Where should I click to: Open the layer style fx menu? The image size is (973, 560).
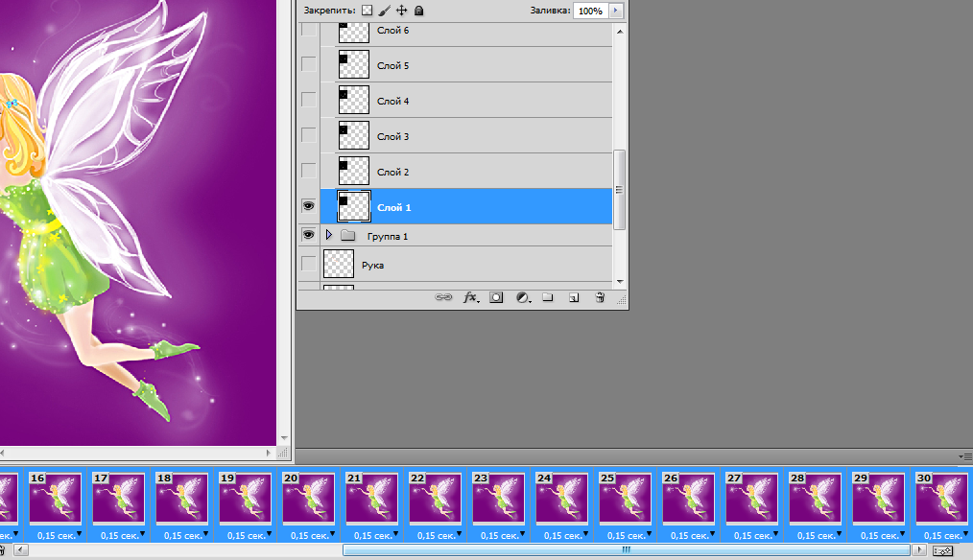click(x=471, y=297)
